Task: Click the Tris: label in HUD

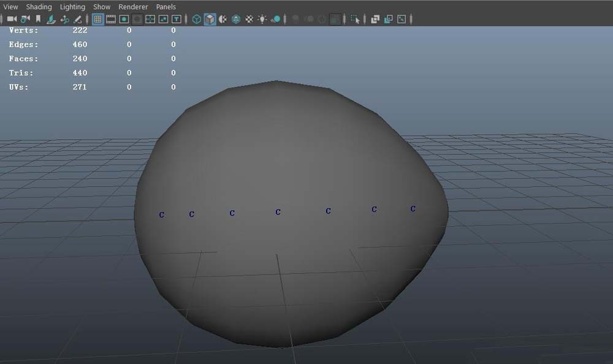Action: click(21, 73)
